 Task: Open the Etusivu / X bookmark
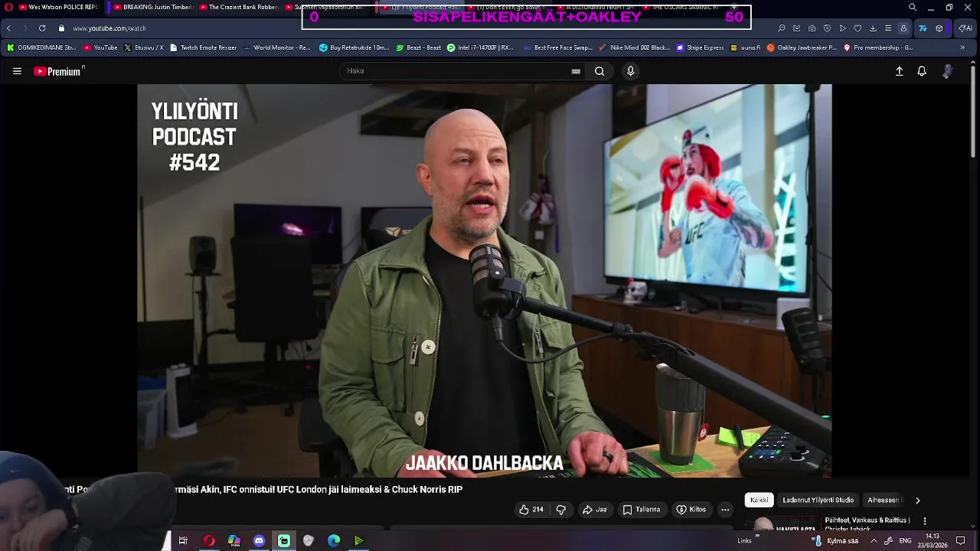click(144, 47)
